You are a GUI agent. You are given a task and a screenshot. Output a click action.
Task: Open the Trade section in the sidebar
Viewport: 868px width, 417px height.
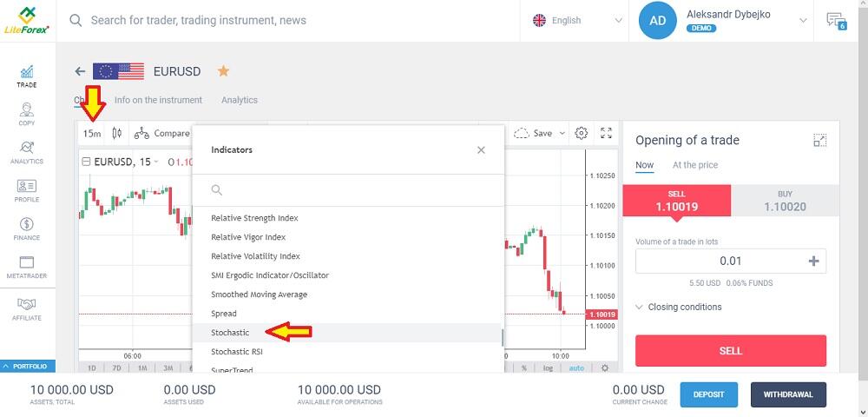coord(27,76)
